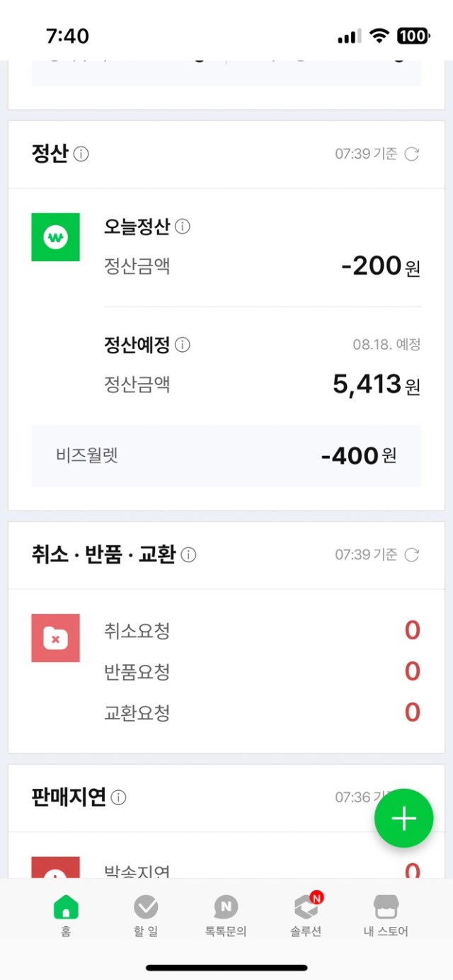Tap the green plus floating button
This screenshot has height=980, width=453.
403,819
